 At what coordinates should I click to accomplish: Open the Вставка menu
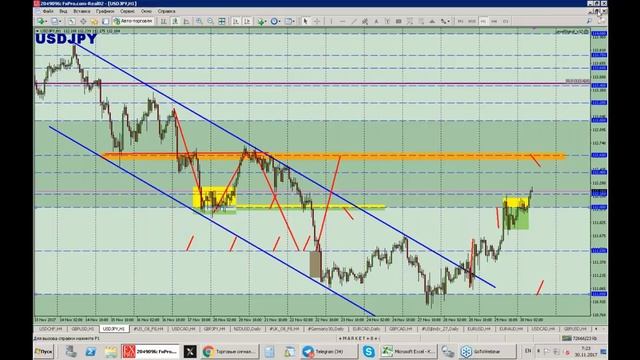82,11
